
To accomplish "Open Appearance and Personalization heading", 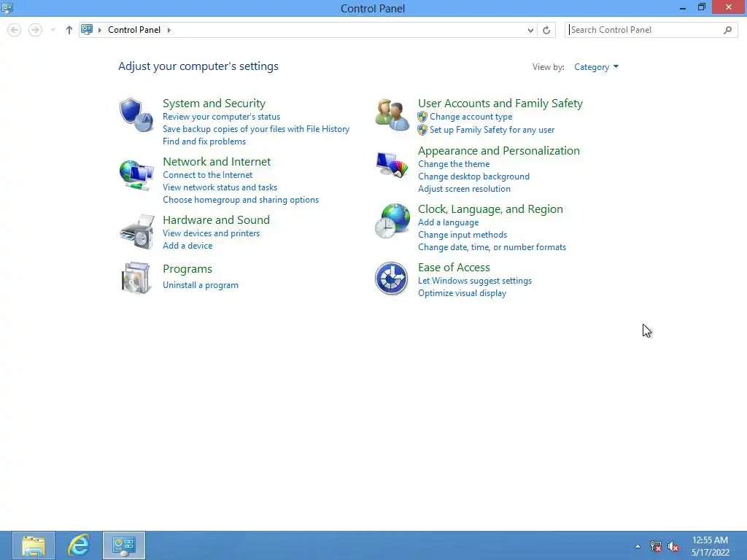I will (499, 150).
